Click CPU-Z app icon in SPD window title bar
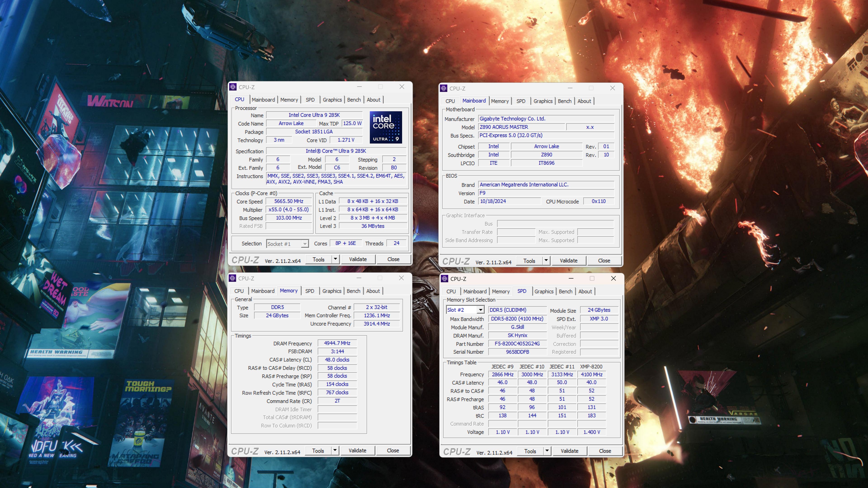868x488 pixels. (x=444, y=279)
